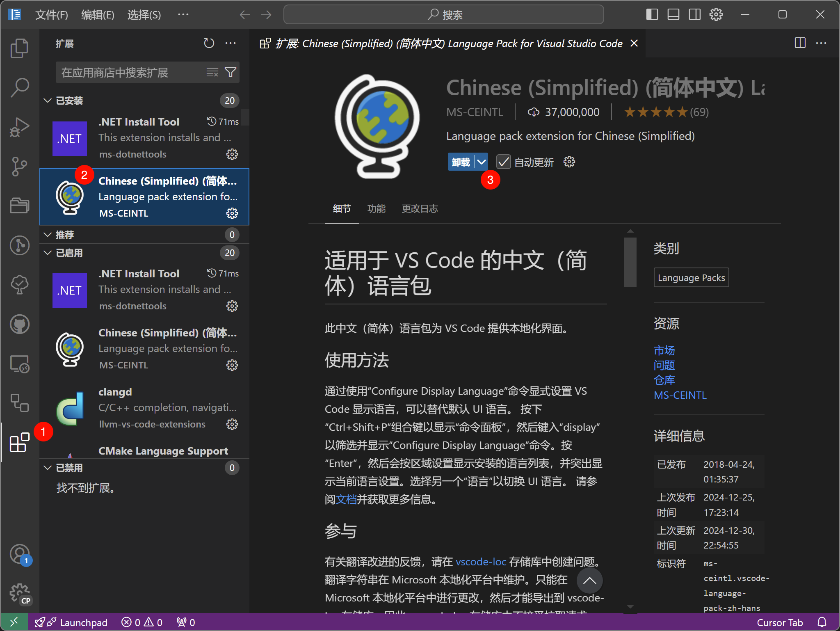Open gear menu for selected Chinese language pack
This screenshot has width=840, height=631.
(x=232, y=213)
